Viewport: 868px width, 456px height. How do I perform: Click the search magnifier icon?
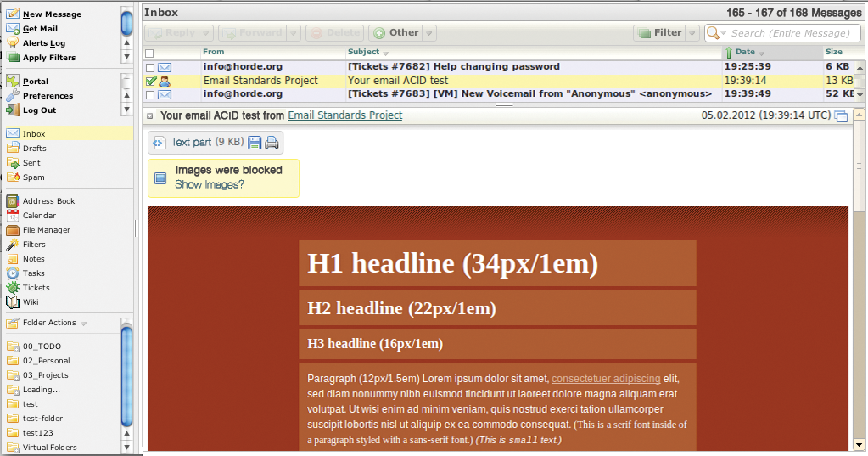pos(713,32)
